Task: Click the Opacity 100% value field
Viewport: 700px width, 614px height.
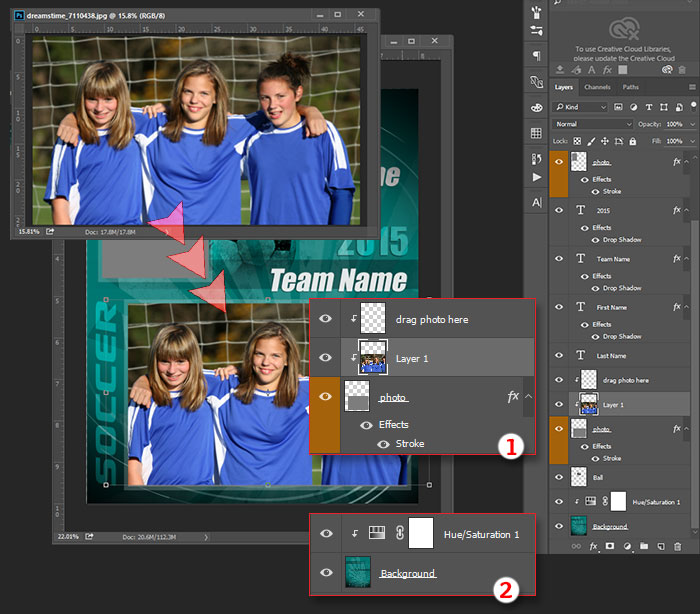Action: pos(675,124)
